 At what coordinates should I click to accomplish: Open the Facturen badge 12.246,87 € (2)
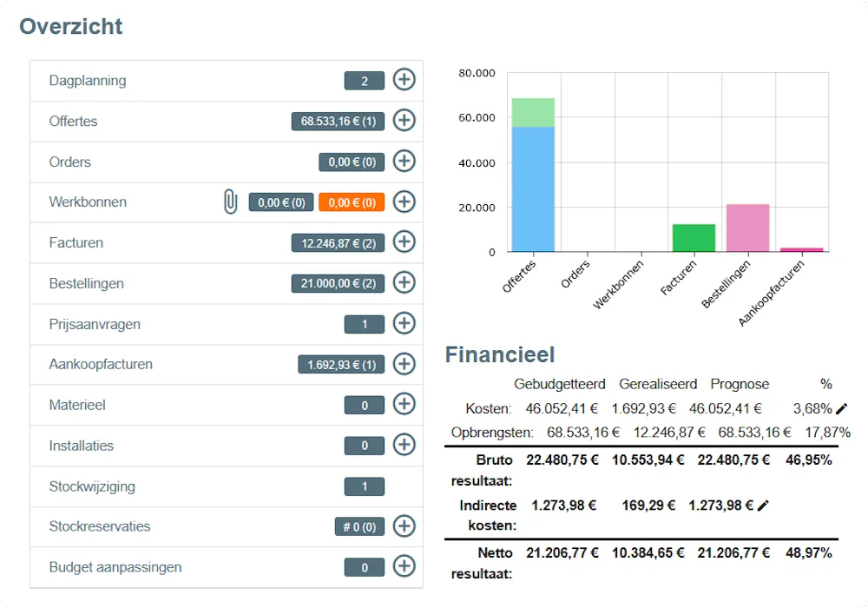pyautogui.click(x=338, y=243)
